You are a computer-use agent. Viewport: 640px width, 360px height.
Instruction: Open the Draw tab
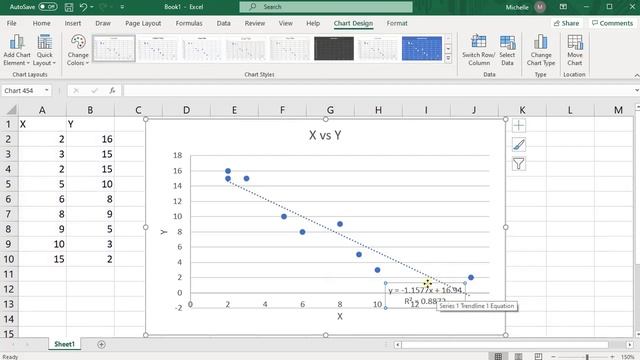pos(103,23)
